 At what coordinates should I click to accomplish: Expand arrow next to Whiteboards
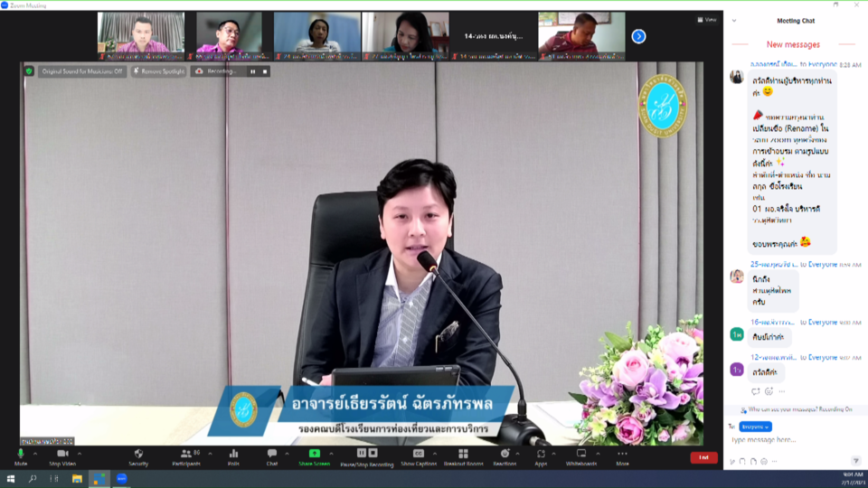pos(598,454)
